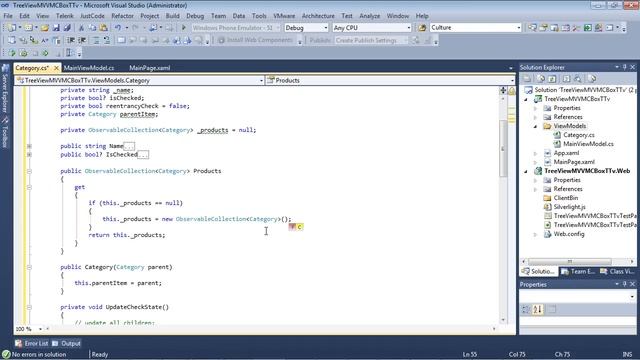Open the Error List panel tab

[x=32, y=343]
